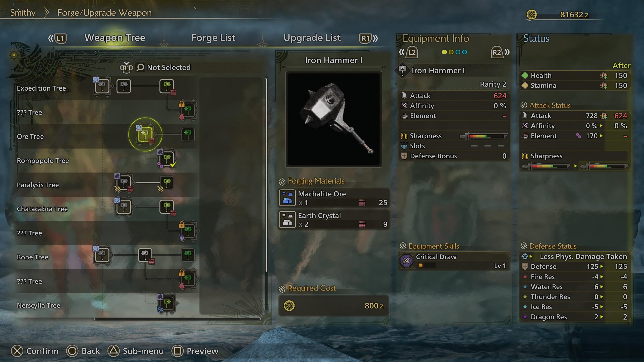Viewport: 644px width, 362px height.
Task: Select the highlighted Iron Hammer I node
Action: coord(145,134)
